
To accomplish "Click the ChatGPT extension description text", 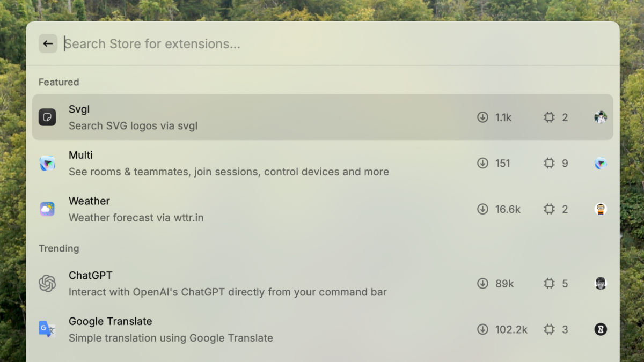I will click(x=228, y=292).
